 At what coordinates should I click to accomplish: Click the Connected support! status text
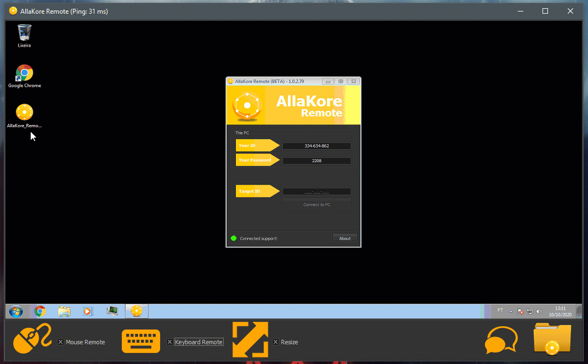click(258, 238)
